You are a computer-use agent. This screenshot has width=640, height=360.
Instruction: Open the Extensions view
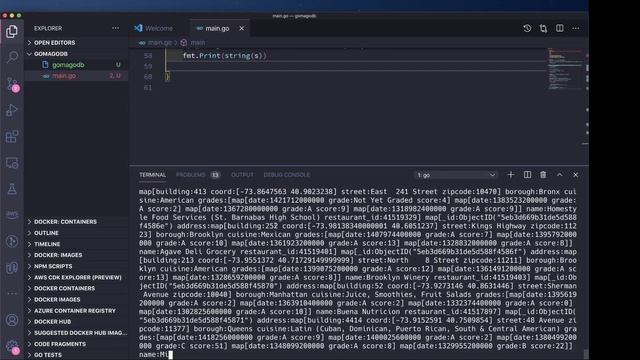click(x=12, y=137)
